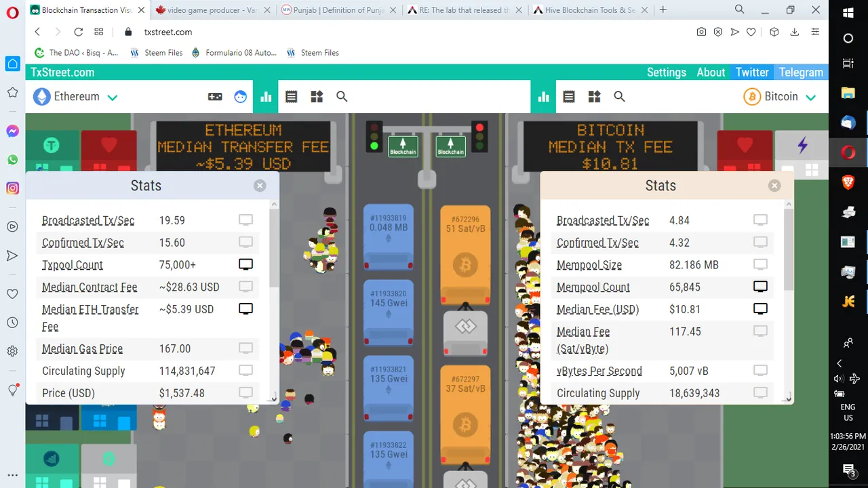Viewport: 868px width, 488px height.
Task: Open Opera's ad blocker shield icon
Action: point(718,32)
